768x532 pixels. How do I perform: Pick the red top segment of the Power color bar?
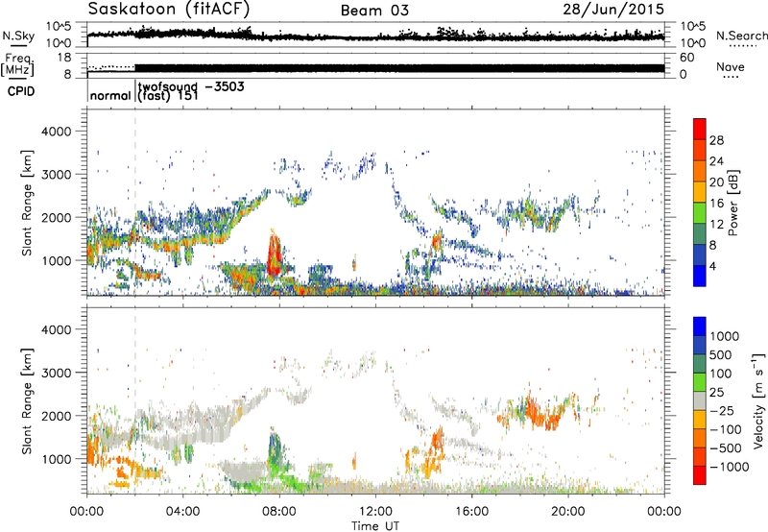(x=700, y=129)
